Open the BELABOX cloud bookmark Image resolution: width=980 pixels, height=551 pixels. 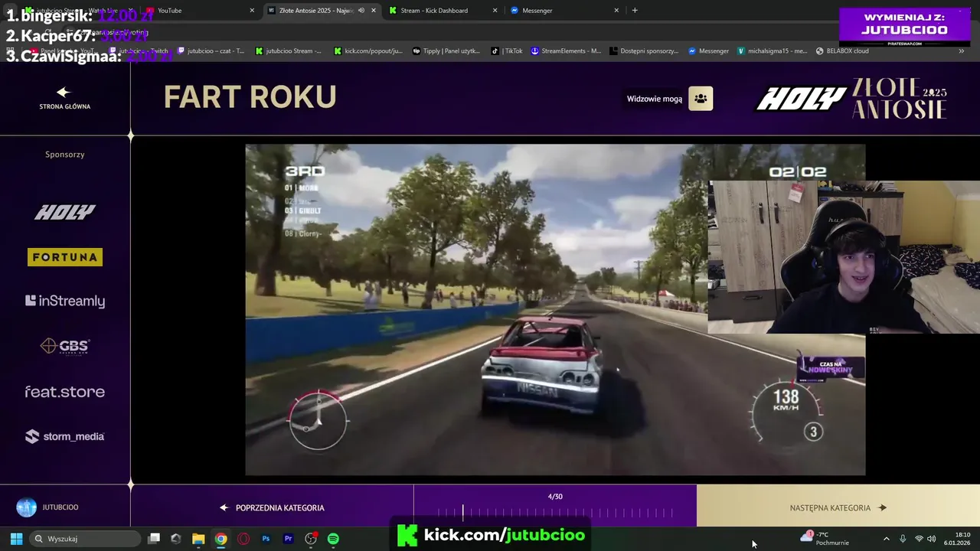coord(841,51)
